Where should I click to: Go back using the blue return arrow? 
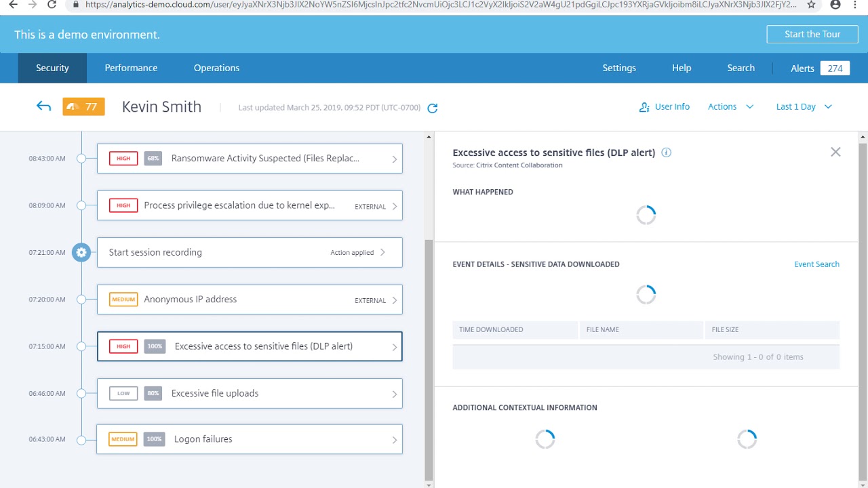44,106
